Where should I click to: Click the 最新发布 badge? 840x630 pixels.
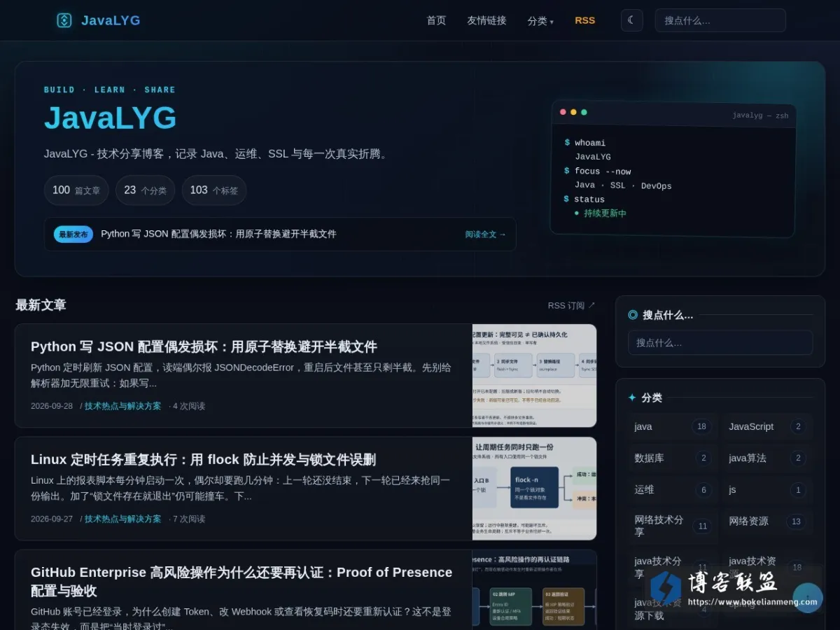pyautogui.click(x=73, y=234)
